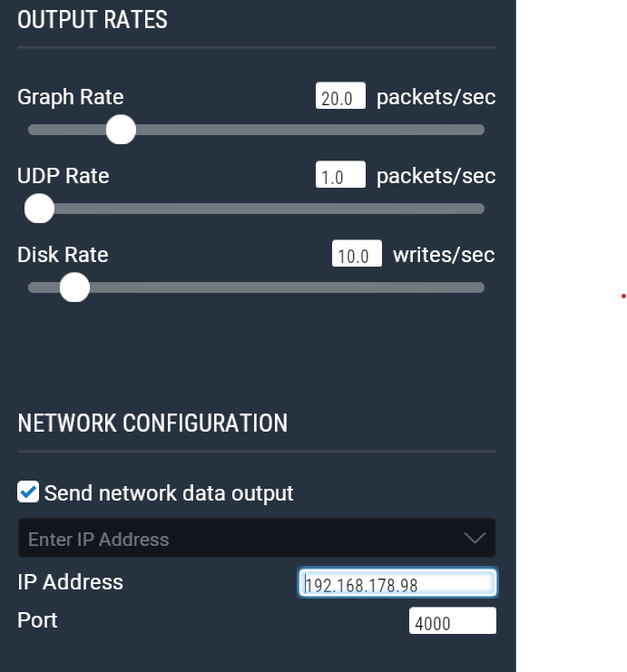
Task: Click the Port field containing 4000
Action: [x=452, y=622]
